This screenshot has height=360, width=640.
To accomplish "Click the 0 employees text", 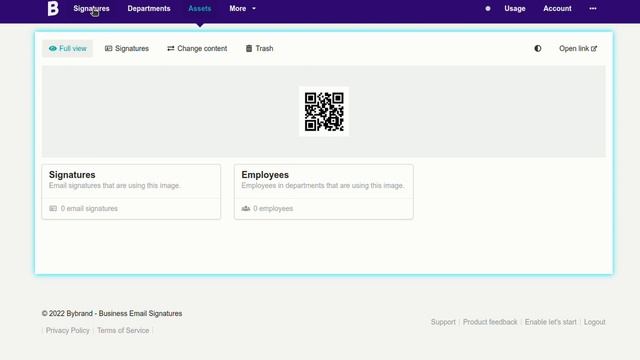I will point(273,209).
